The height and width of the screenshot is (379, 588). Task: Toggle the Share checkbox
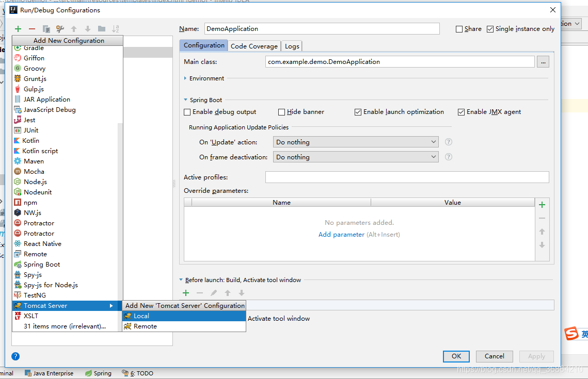coord(459,29)
